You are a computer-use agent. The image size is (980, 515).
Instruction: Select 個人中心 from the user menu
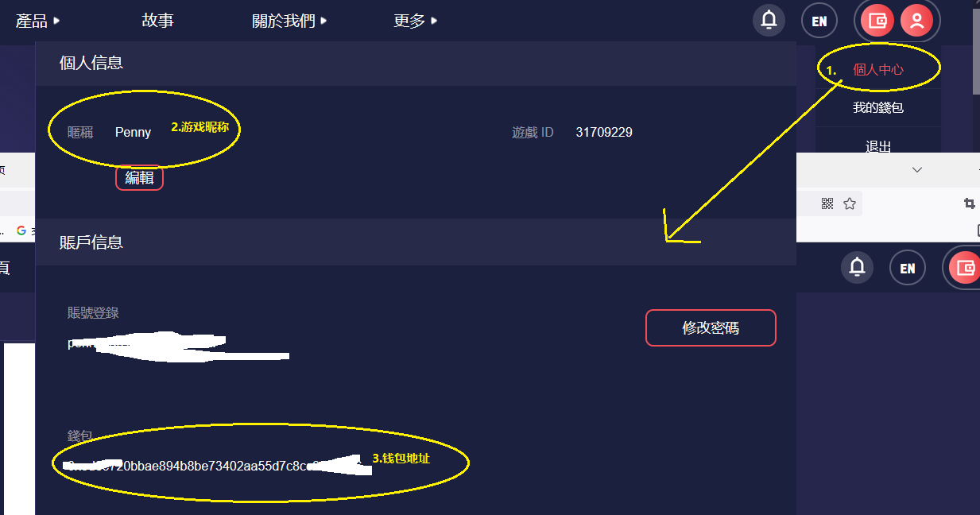[x=877, y=70]
